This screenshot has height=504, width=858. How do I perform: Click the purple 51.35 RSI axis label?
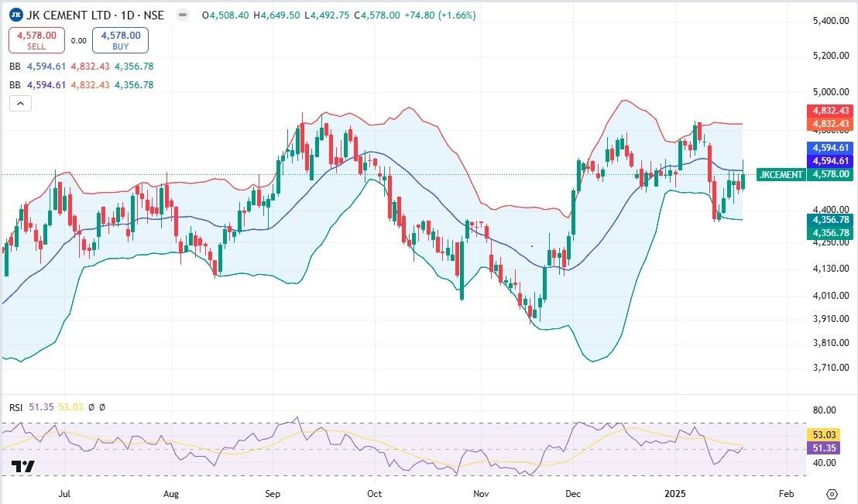point(824,448)
